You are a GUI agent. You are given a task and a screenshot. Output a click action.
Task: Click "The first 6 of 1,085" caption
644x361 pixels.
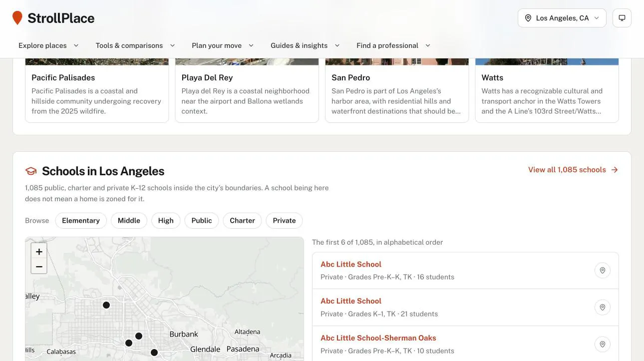(x=377, y=242)
